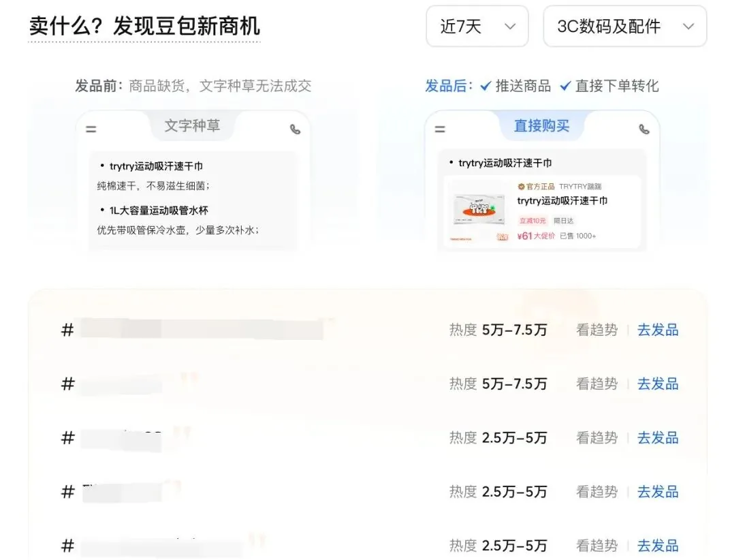Click product title trytry运动吸汗速干巾 in card
The width and height of the screenshot is (730, 560).
562,201
